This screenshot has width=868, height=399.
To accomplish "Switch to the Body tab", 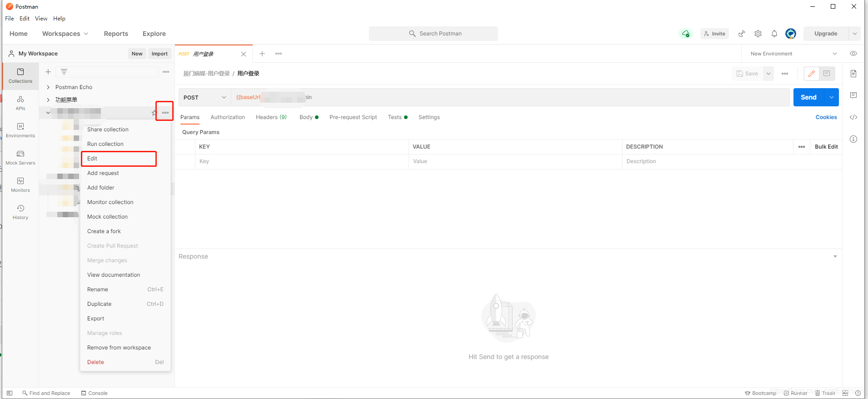I will pyautogui.click(x=309, y=117).
